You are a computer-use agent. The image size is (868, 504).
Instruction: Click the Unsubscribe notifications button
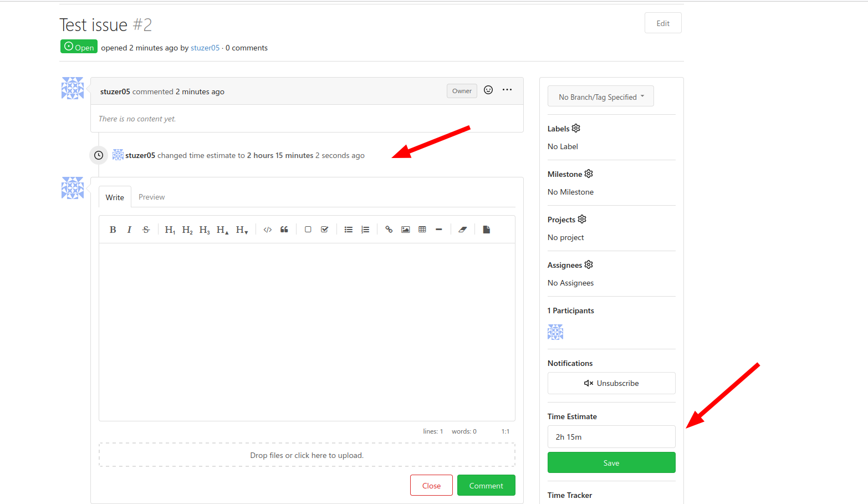611,383
